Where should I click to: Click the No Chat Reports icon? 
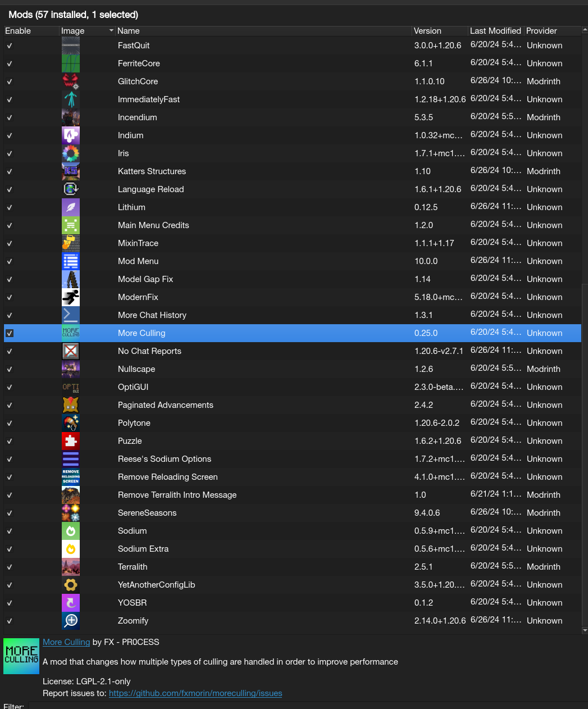pyautogui.click(x=71, y=351)
